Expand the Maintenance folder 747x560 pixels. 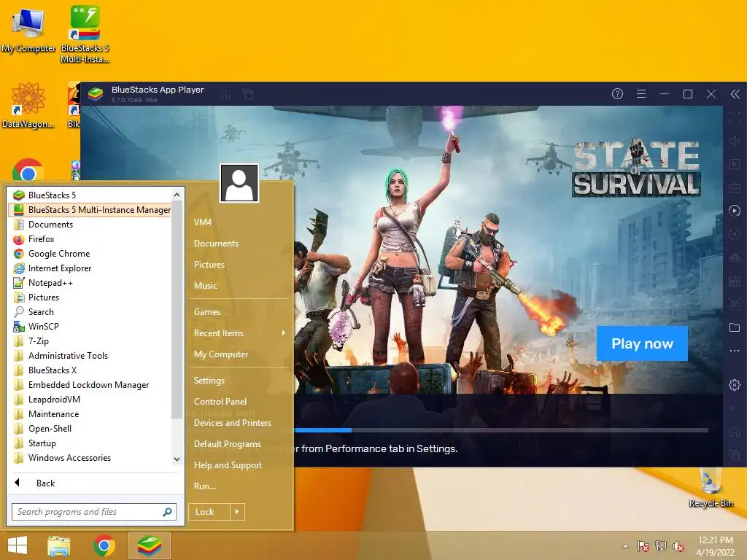[x=89, y=414]
